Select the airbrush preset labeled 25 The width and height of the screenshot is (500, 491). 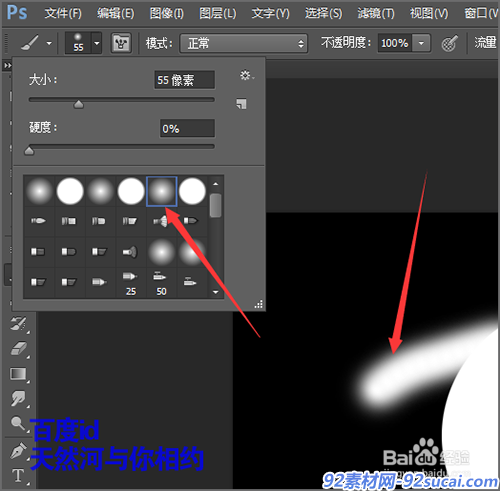(x=130, y=283)
